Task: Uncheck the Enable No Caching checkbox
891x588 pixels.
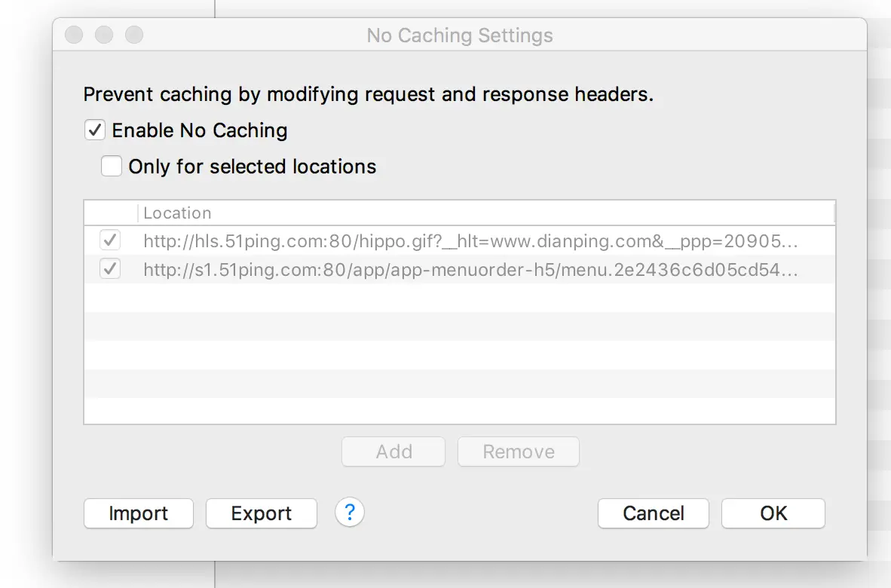Action: click(x=95, y=130)
